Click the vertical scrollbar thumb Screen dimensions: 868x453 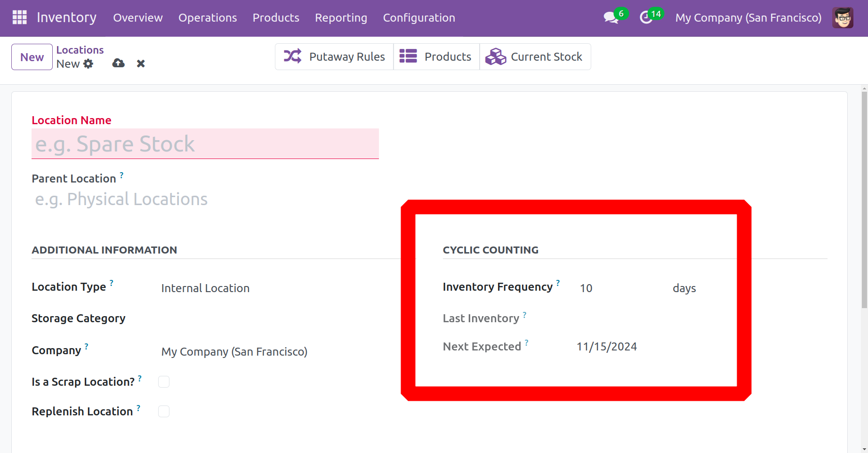click(864, 200)
